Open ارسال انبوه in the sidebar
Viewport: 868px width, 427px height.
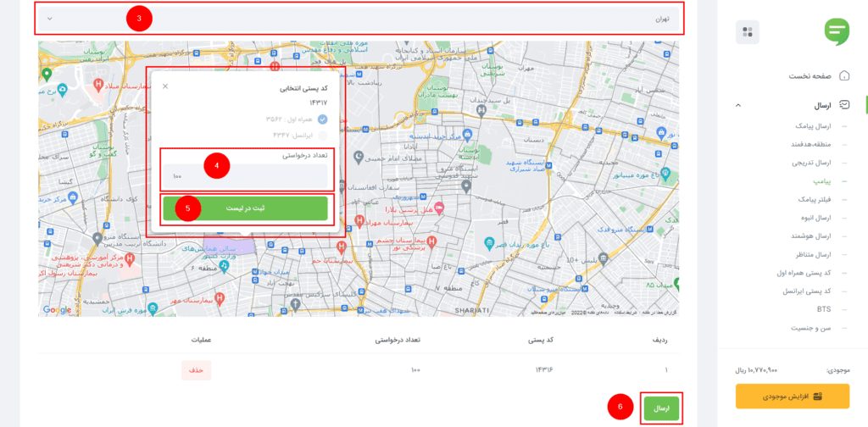pos(816,218)
